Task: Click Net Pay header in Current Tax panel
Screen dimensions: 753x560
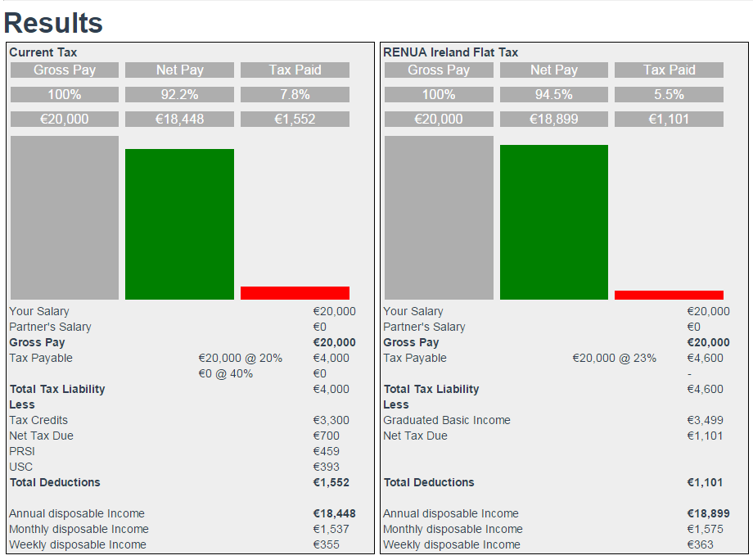Action: point(179,70)
